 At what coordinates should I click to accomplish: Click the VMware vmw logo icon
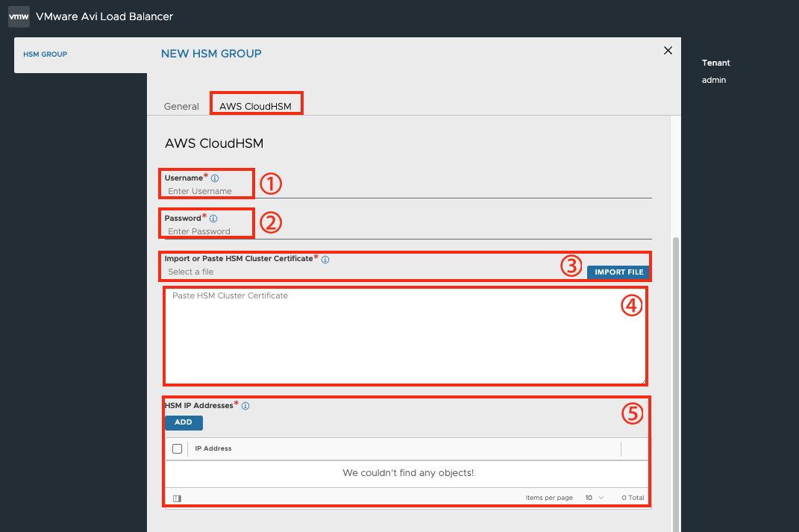pos(19,17)
